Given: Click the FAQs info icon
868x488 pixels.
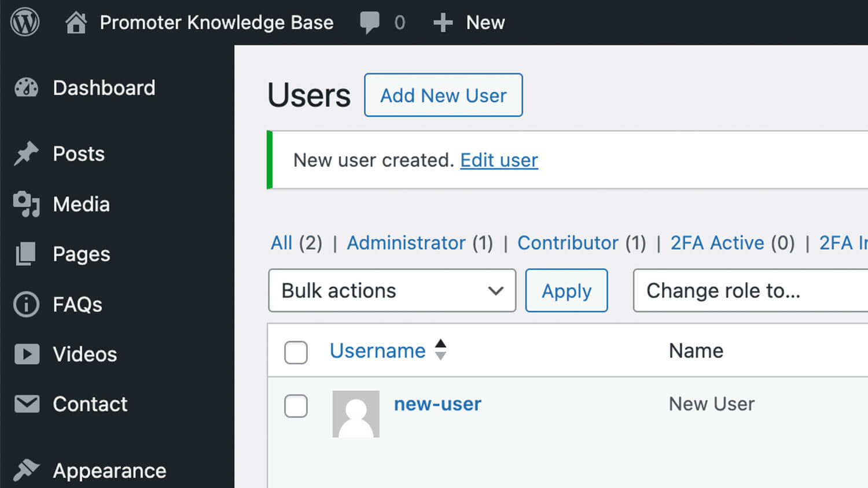Looking at the screenshot, I should click(x=26, y=304).
